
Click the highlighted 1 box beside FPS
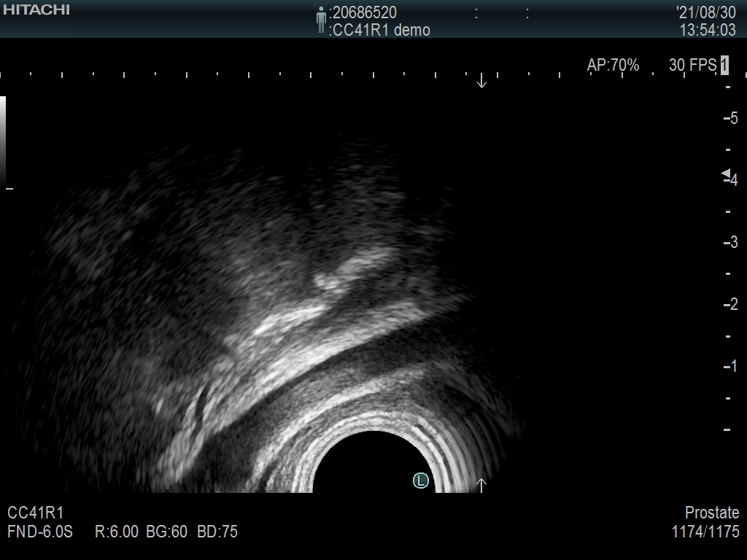pyautogui.click(x=724, y=66)
